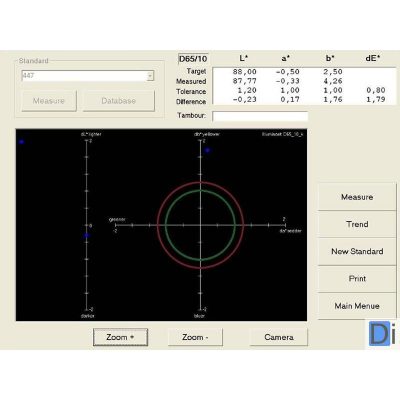Screen dimensions: 400x400
Task: Click the Zoom + button
Action: point(120,337)
